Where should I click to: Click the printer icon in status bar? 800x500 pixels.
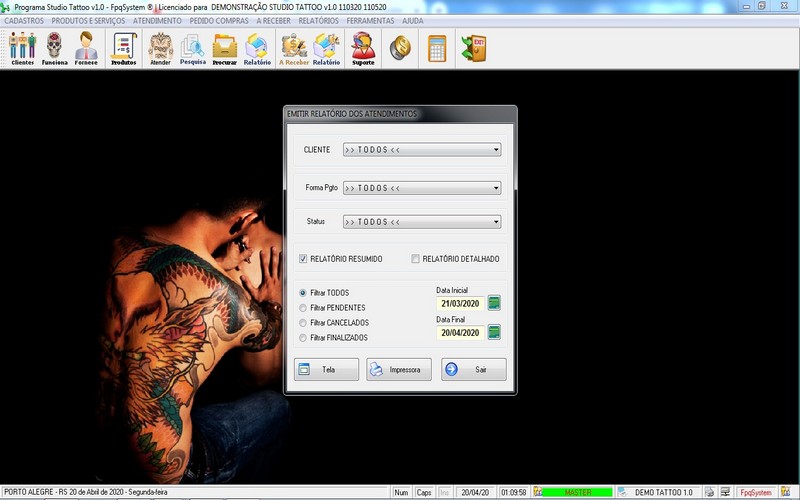[710, 492]
